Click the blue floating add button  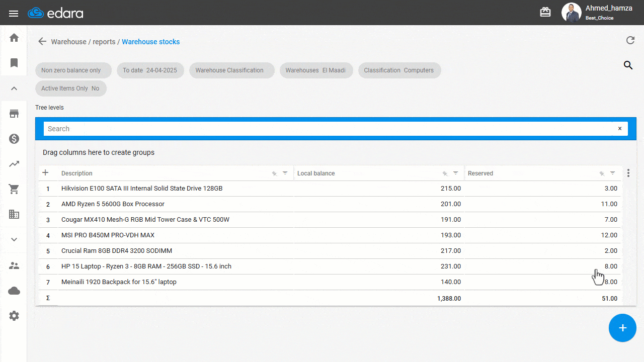[622, 328]
